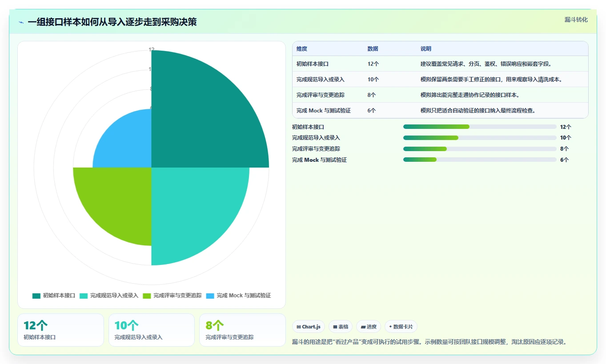Screen dimensions: 606x364
Task: Click the 表格 chip
Action: 341,327
